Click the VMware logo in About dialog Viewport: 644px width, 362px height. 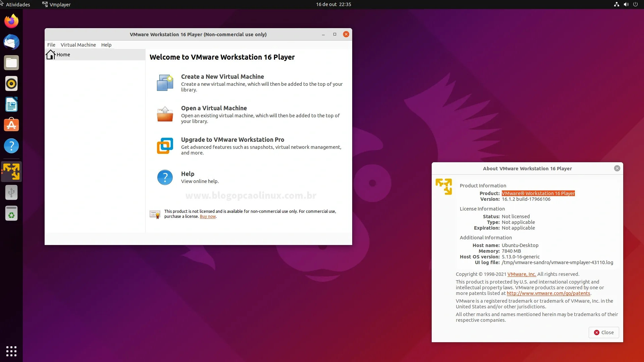coord(444,186)
